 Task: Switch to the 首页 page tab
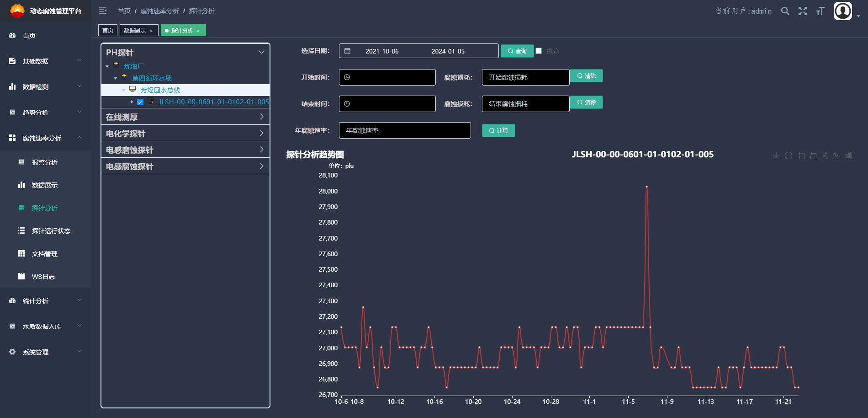[x=108, y=30]
